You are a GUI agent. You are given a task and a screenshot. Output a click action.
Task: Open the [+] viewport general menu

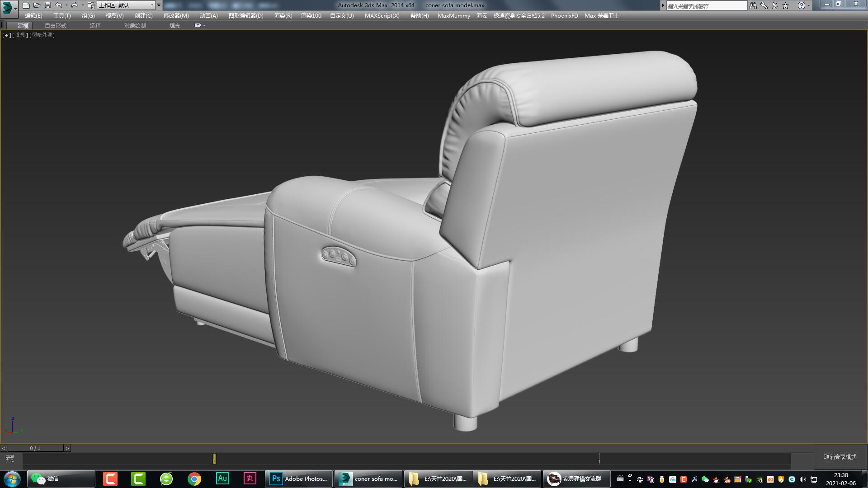click(6, 35)
